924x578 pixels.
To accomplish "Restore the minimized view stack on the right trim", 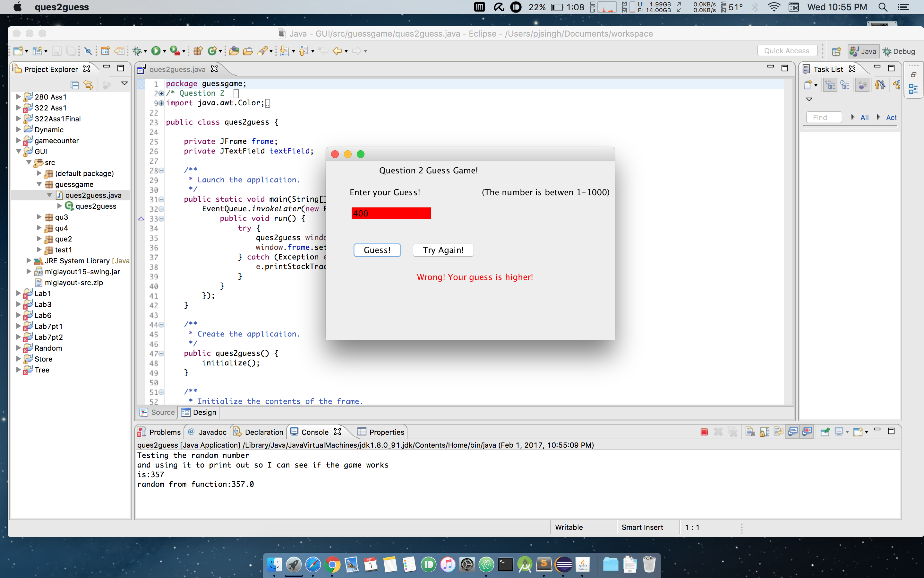I will [x=913, y=74].
